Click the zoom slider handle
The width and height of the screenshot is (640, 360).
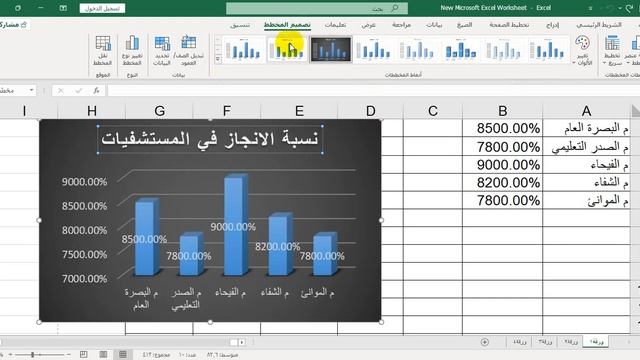32,355
